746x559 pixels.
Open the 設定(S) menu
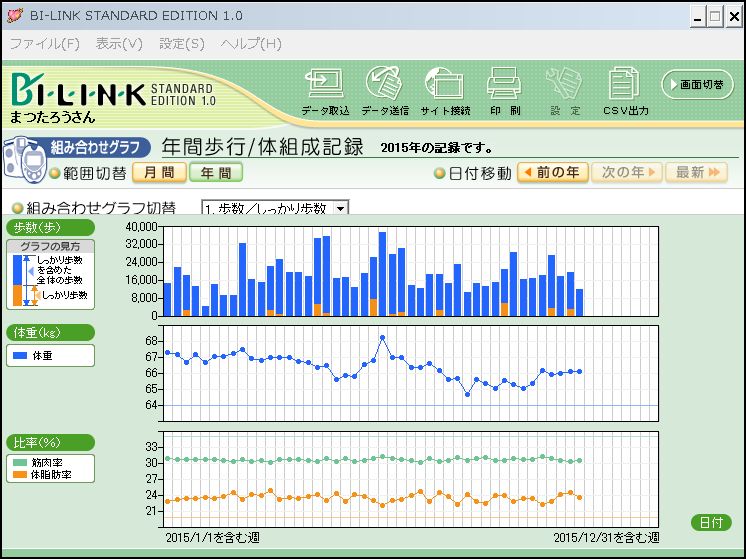coord(181,44)
